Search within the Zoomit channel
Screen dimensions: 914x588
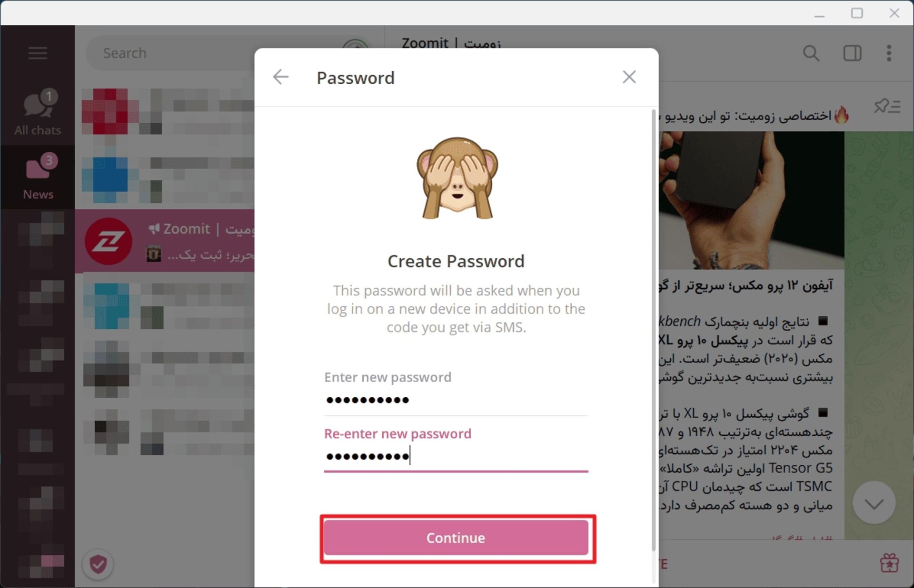coord(811,53)
